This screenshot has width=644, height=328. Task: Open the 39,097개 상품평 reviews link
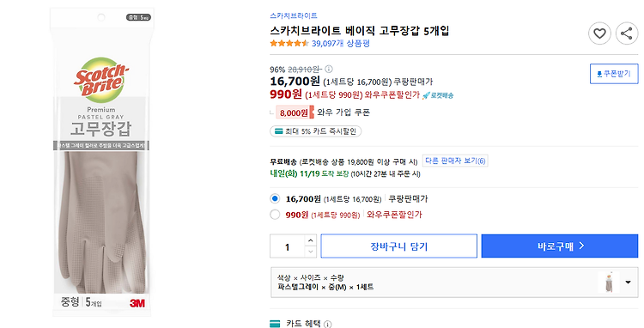tap(341, 43)
